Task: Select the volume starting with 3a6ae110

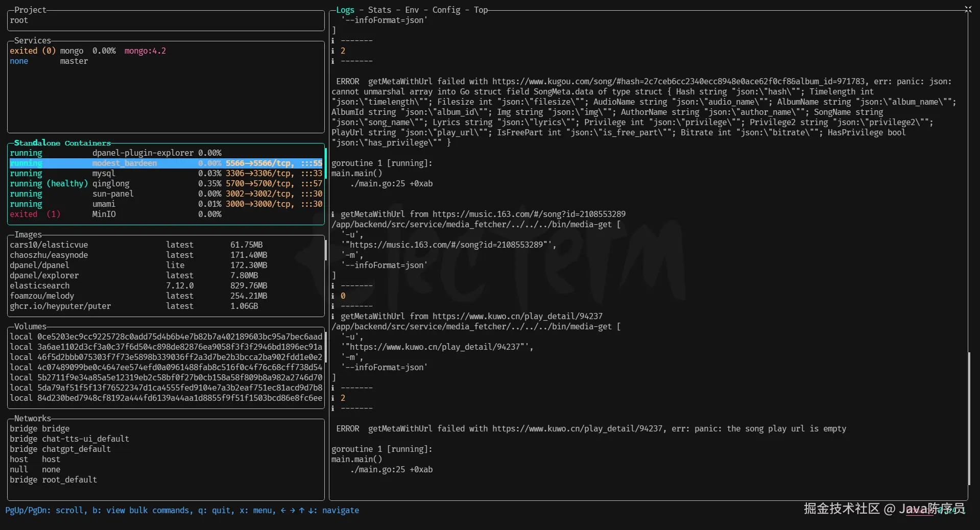Action: (x=166, y=347)
